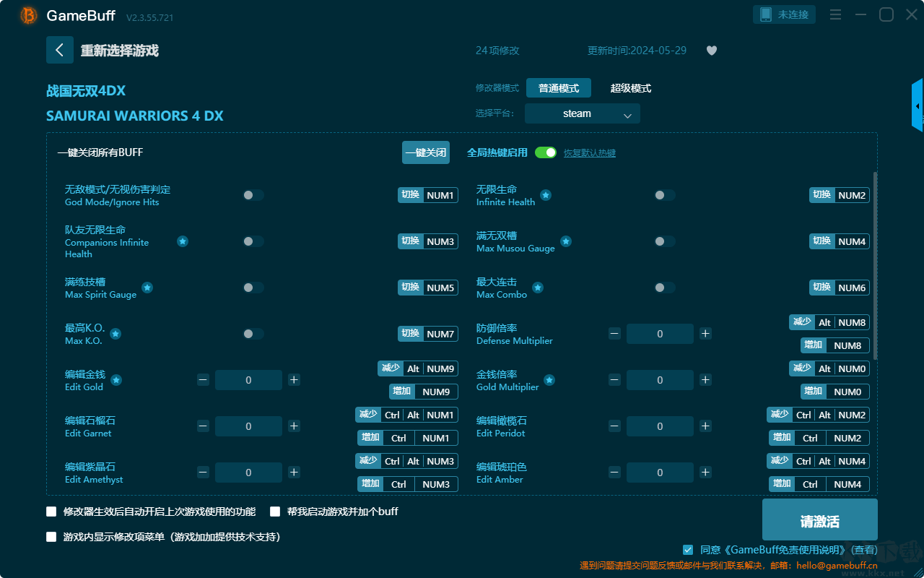
Task: Click the star icon next to Edit Gold
Action: [116, 380]
